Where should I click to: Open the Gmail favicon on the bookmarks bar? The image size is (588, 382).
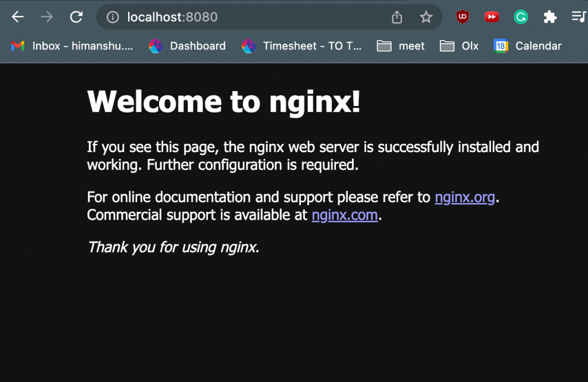(x=17, y=46)
